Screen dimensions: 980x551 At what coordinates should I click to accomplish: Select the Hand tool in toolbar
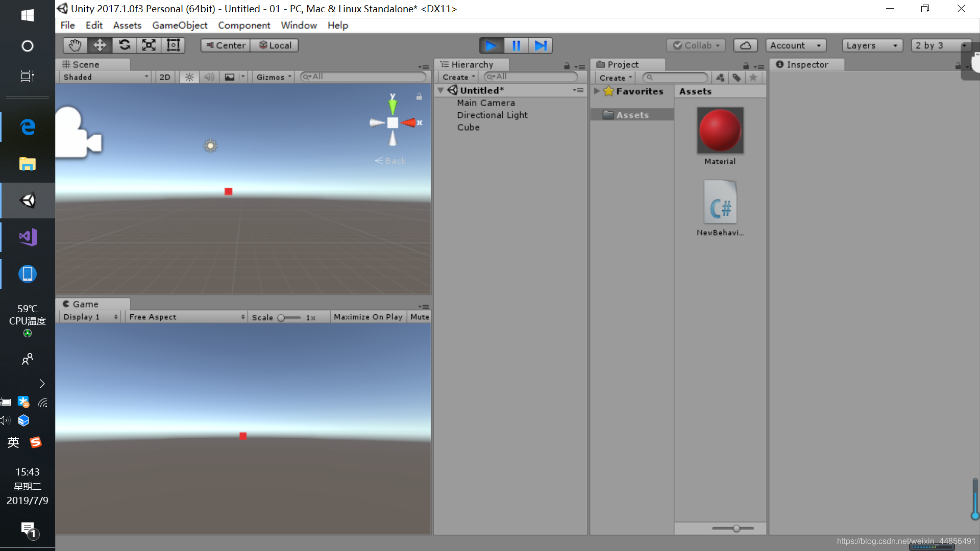point(75,45)
